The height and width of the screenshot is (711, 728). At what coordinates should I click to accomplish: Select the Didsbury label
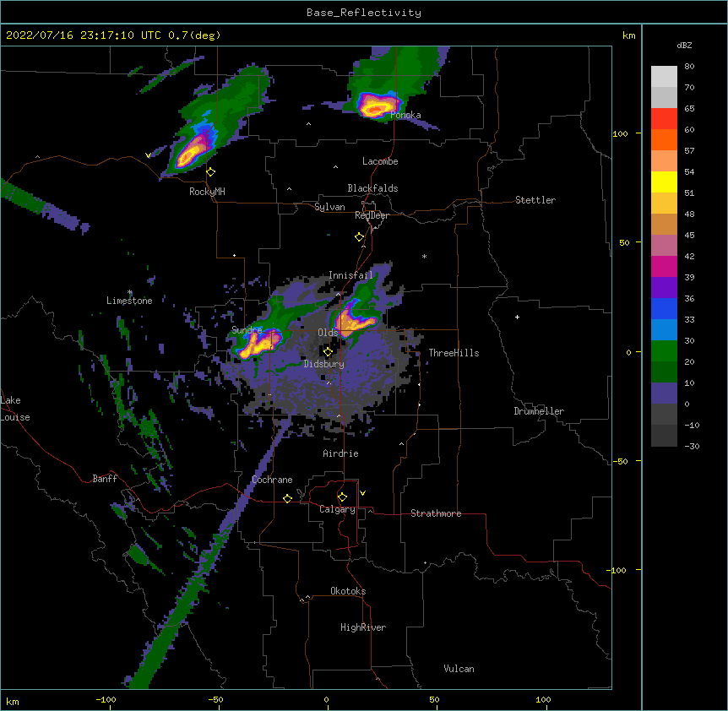(324, 364)
